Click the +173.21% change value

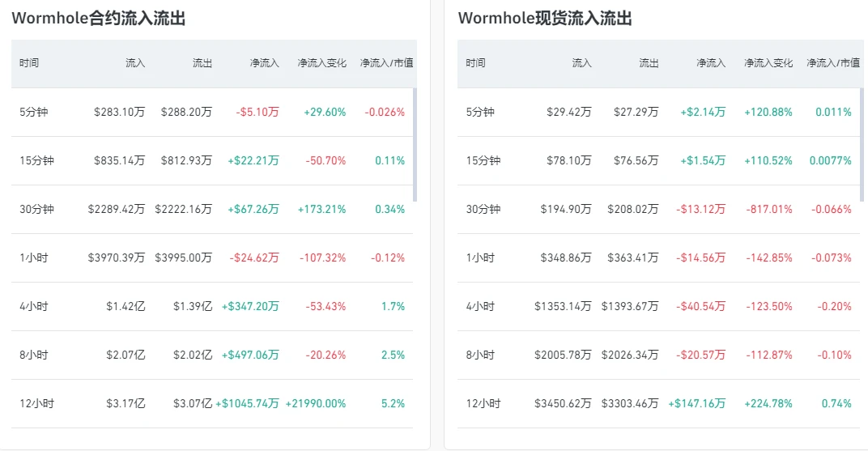tap(322, 210)
